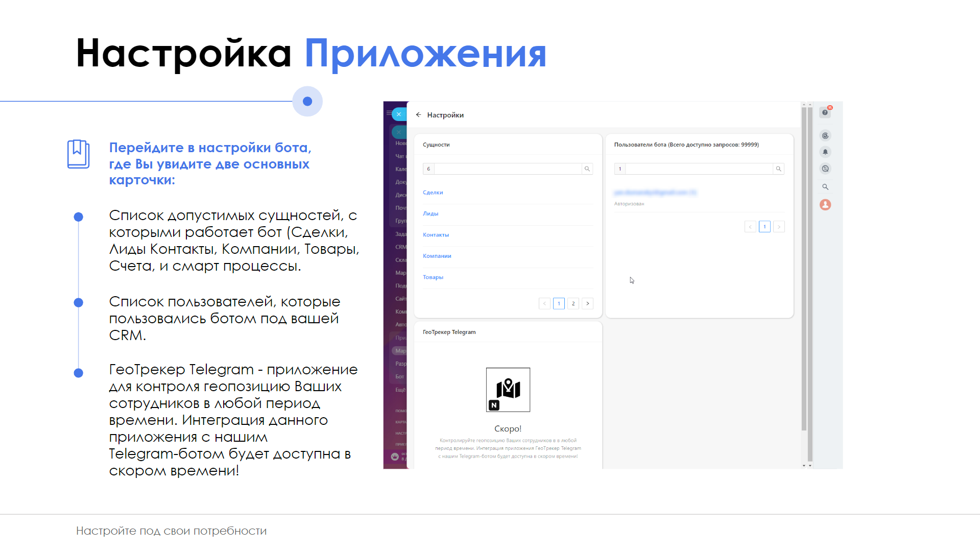This screenshot has width=980, height=551.
Task: Click the search icon in the Пользователи бота card
Action: point(778,169)
